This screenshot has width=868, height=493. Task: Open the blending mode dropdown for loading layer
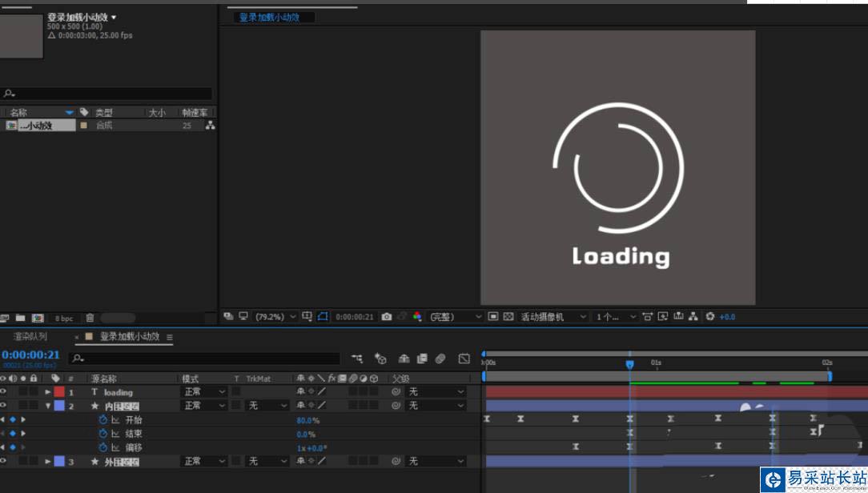[203, 391]
